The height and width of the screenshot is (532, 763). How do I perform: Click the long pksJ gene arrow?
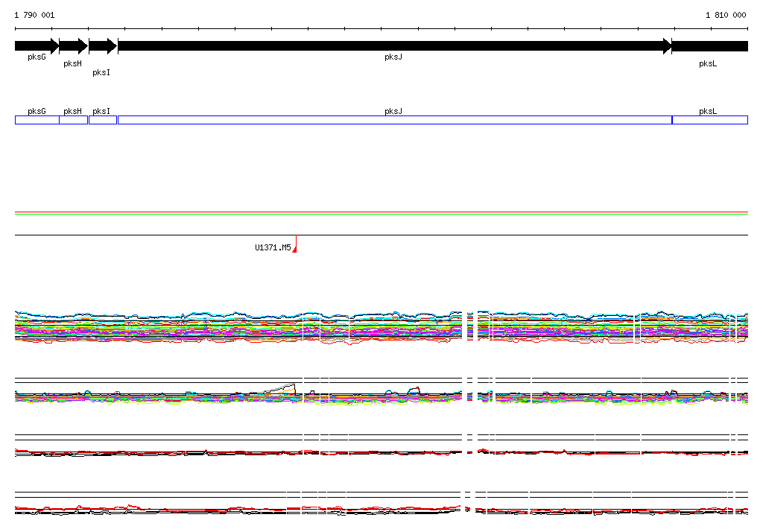pyautogui.click(x=395, y=46)
